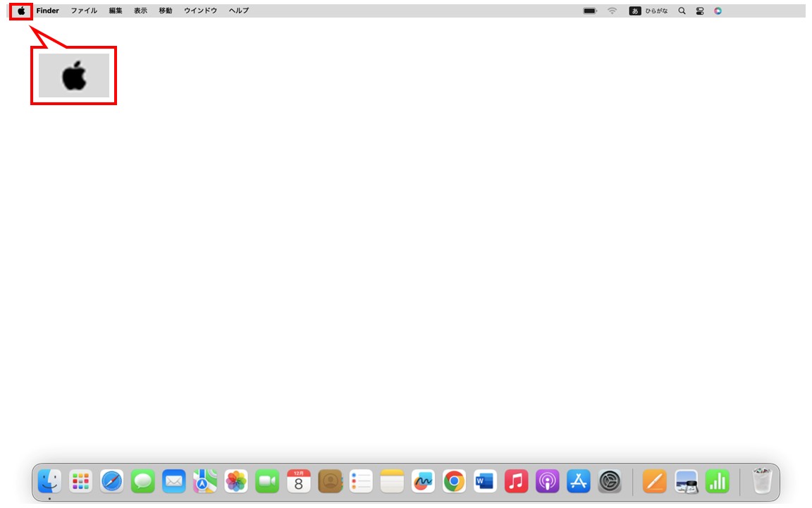Open the Wi-Fi status menu
The width and height of the screenshot is (812, 508).
(x=611, y=11)
